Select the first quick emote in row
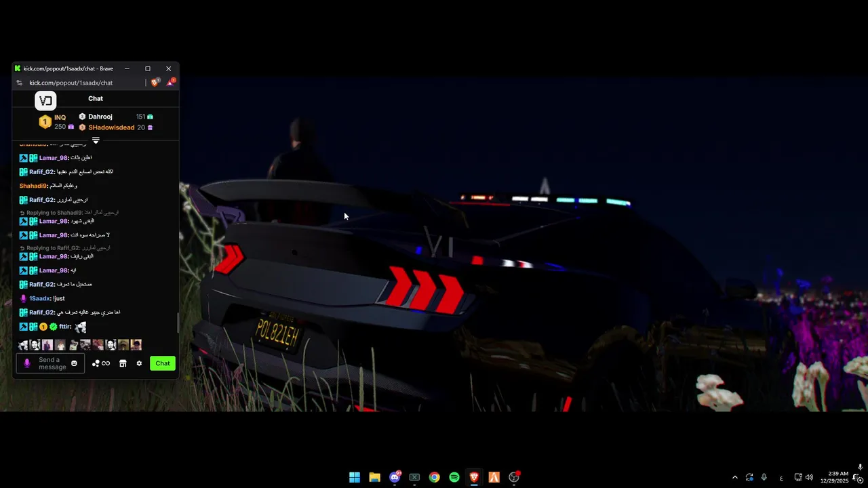The height and width of the screenshot is (488, 868). [23, 345]
